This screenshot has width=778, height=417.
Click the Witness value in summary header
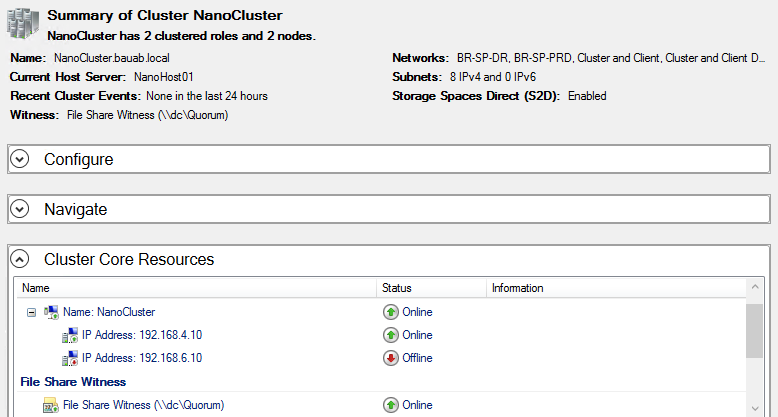point(147,115)
